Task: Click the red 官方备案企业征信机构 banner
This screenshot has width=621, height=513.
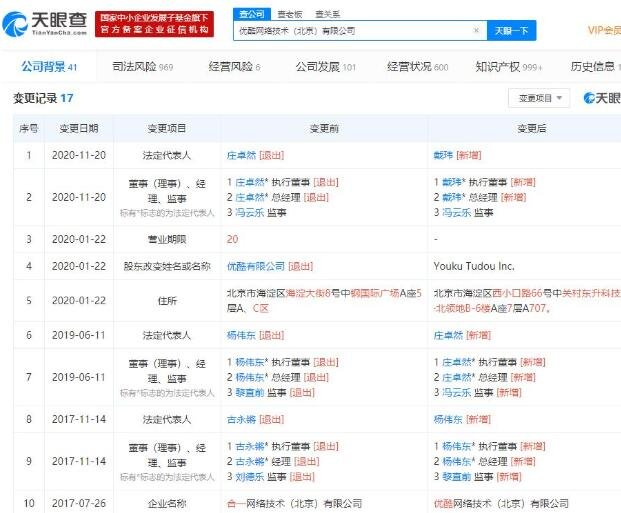Action: click(154, 24)
